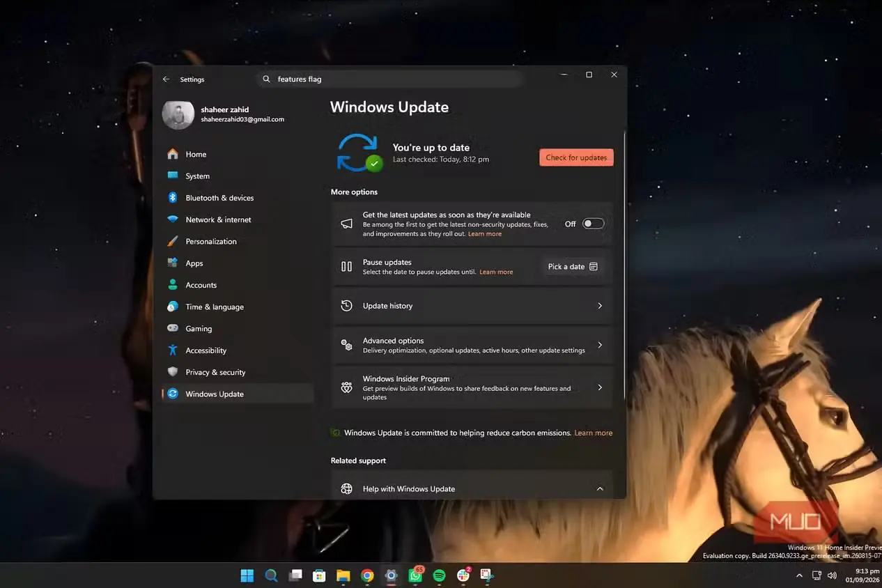Click the Network & internet wifi icon
This screenshot has height=588, width=882.
(x=173, y=219)
